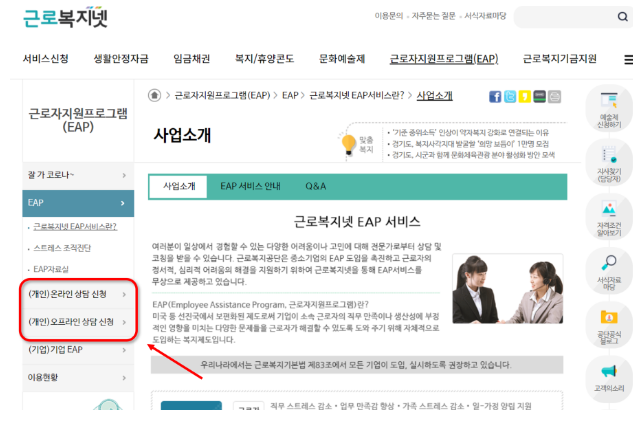Expand 이용현황 sidebar item
The width and height of the screenshot is (633, 423).
click(x=78, y=378)
